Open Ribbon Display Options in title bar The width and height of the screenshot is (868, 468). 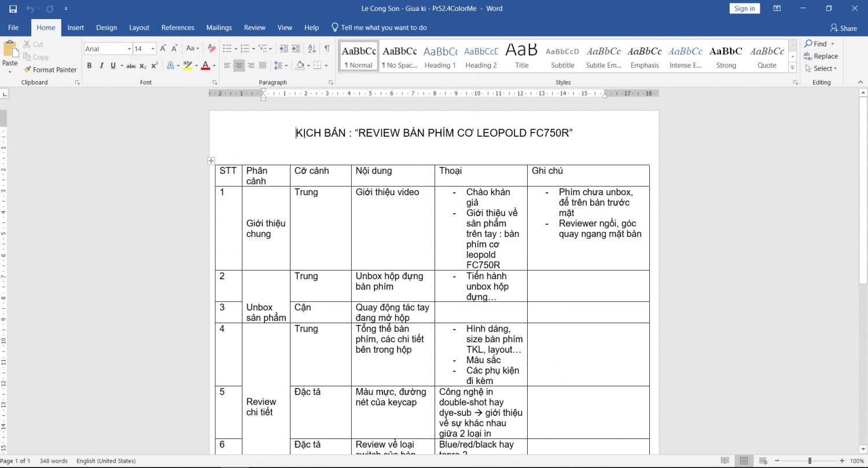coord(776,9)
